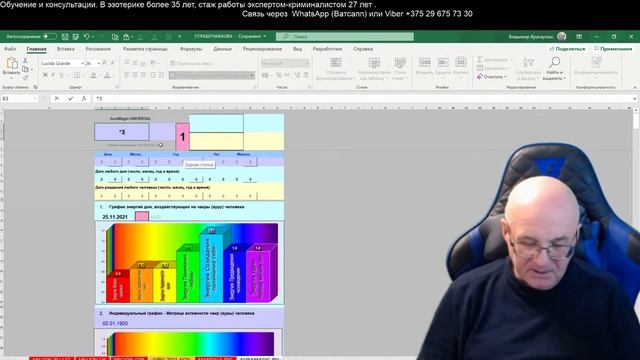Screen dimensions: 640x360
Task: Click the Name Box showing B3
Action: pos(19,98)
